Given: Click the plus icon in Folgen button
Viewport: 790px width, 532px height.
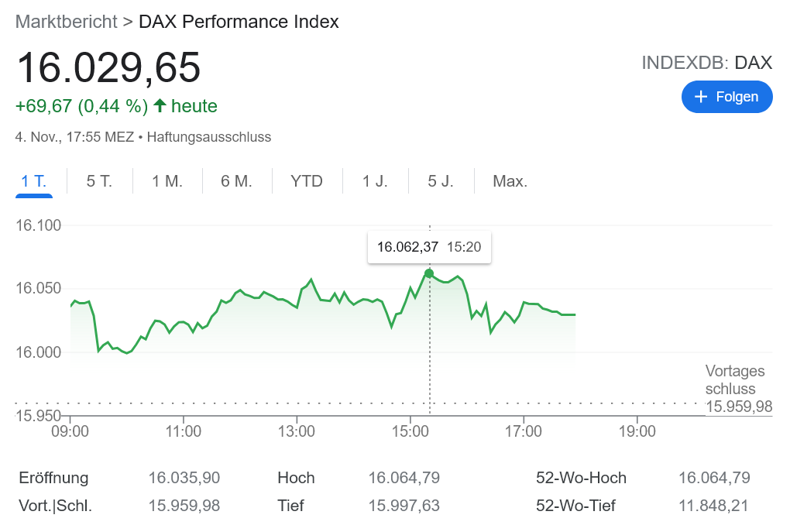Looking at the screenshot, I should pos(702,97).
